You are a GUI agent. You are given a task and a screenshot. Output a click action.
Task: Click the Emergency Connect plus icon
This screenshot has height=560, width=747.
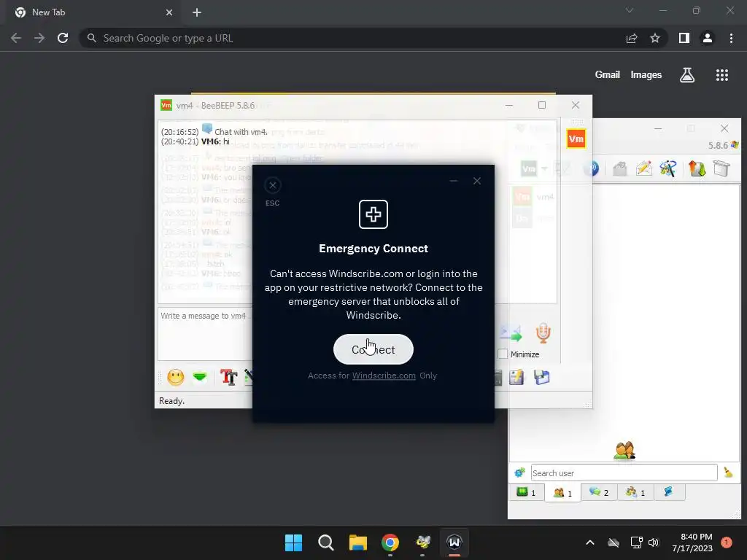pyautogui.click(x=373, y=214)
